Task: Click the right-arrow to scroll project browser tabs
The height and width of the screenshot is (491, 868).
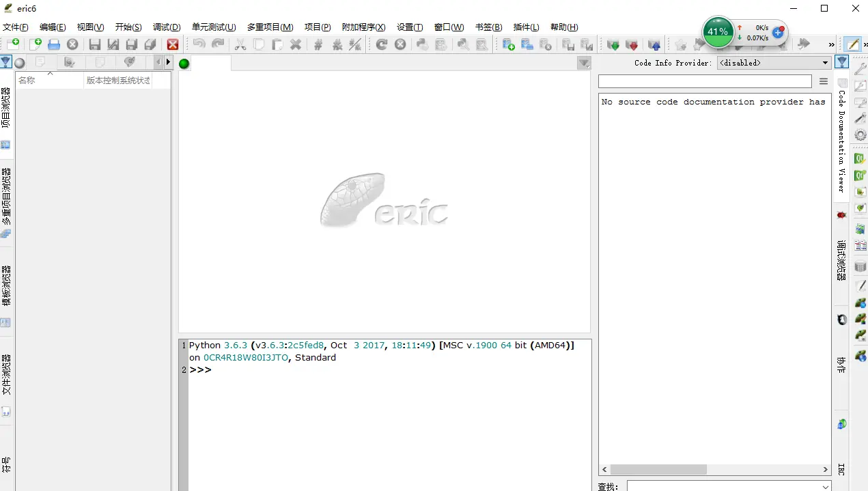Action: (168, 62)
